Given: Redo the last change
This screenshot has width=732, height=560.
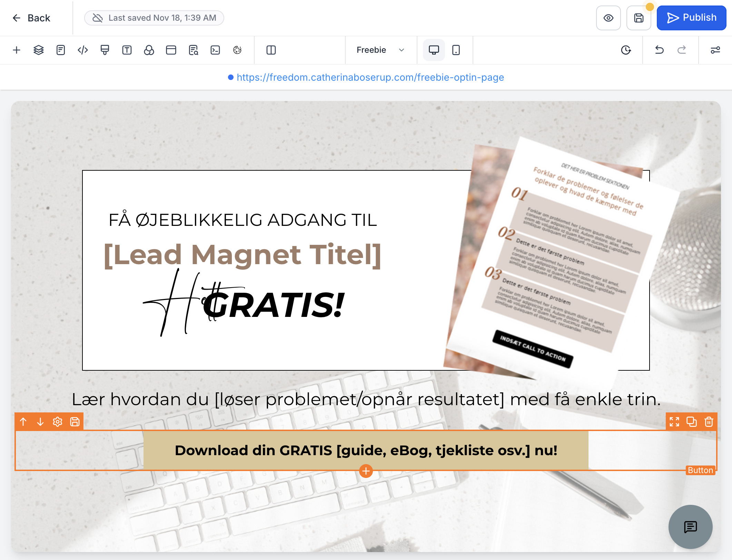Looking at the screenshot, I should (x=682, y=50).
